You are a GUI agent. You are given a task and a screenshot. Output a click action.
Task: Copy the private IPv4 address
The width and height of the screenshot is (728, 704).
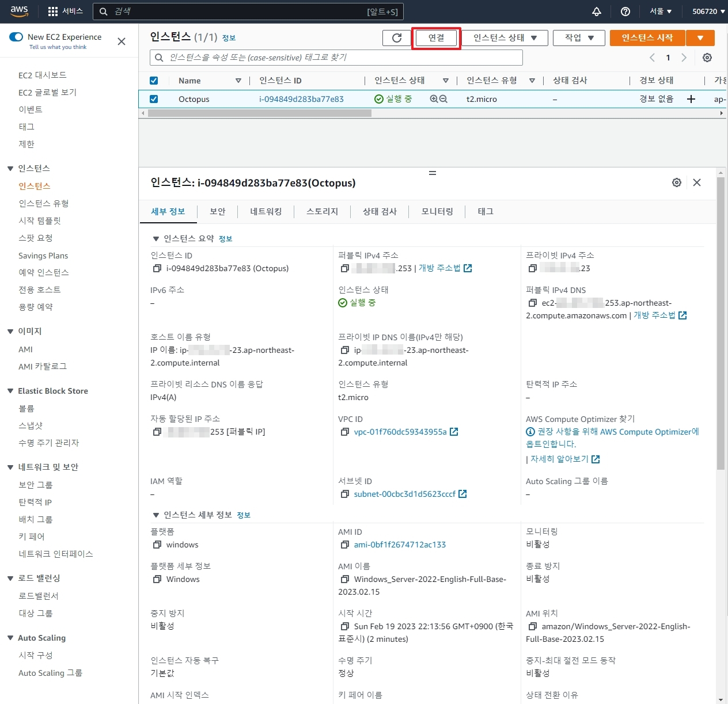(532, 269)
